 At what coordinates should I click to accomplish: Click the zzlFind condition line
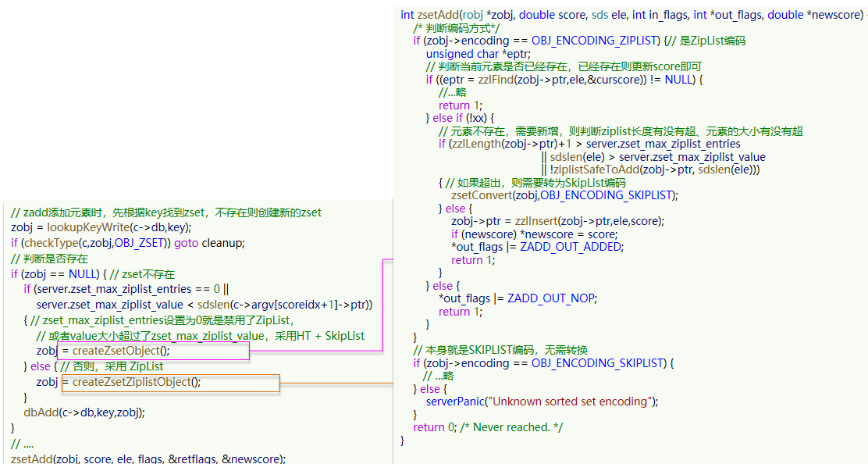coord(564,80)
